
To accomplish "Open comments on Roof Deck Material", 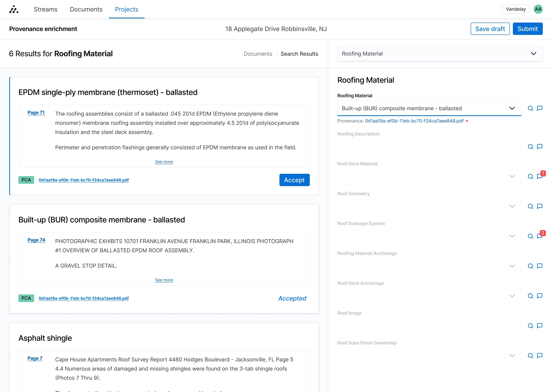I will [x=540, y=176].
